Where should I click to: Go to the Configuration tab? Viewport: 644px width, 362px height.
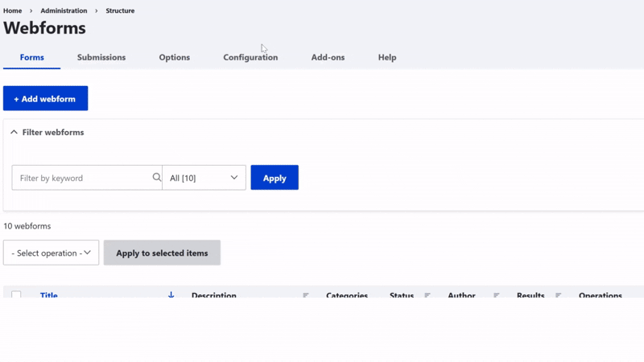pos(250,57)
